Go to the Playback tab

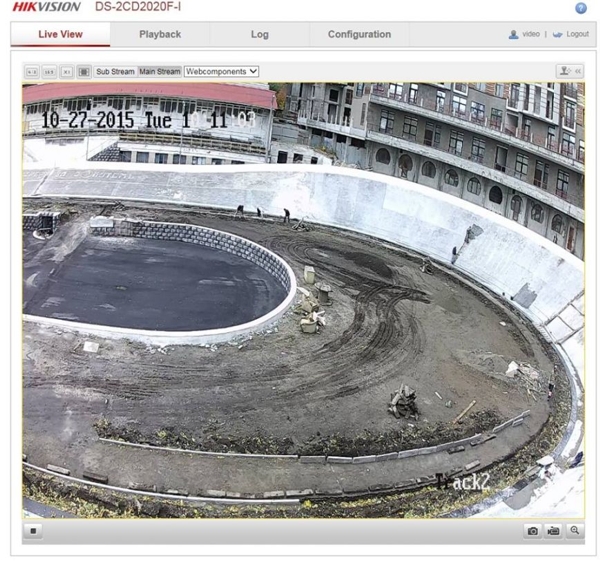160,34
